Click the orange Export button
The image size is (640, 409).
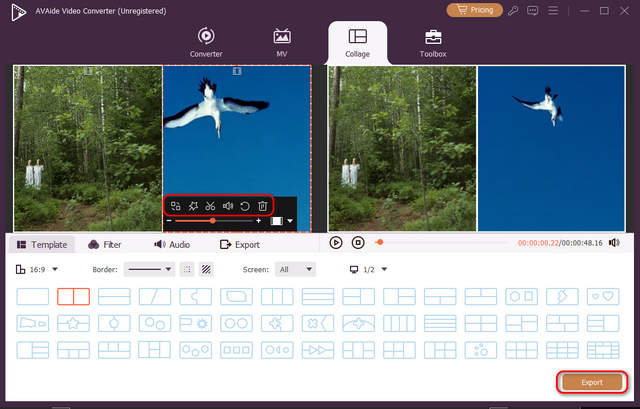point(591,382)
